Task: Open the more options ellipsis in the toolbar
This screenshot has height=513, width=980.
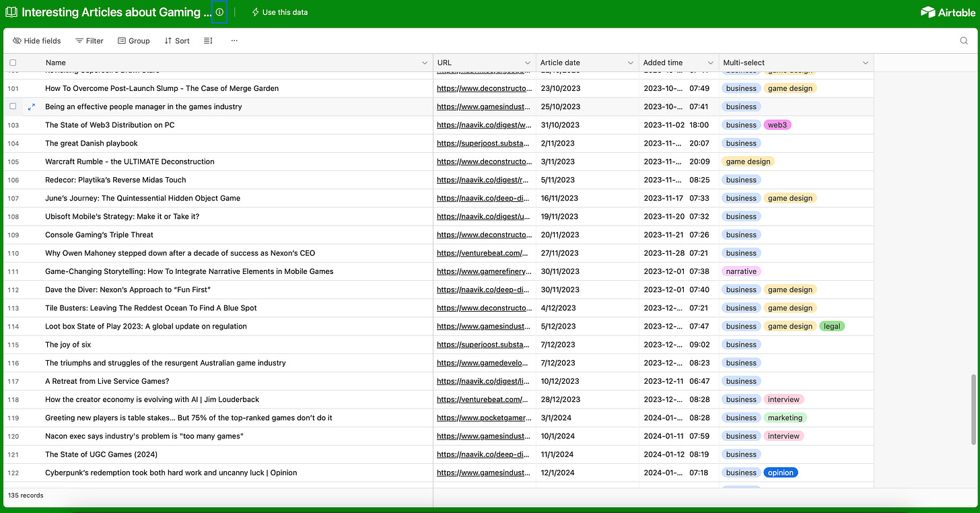Action: coord(234,40)
